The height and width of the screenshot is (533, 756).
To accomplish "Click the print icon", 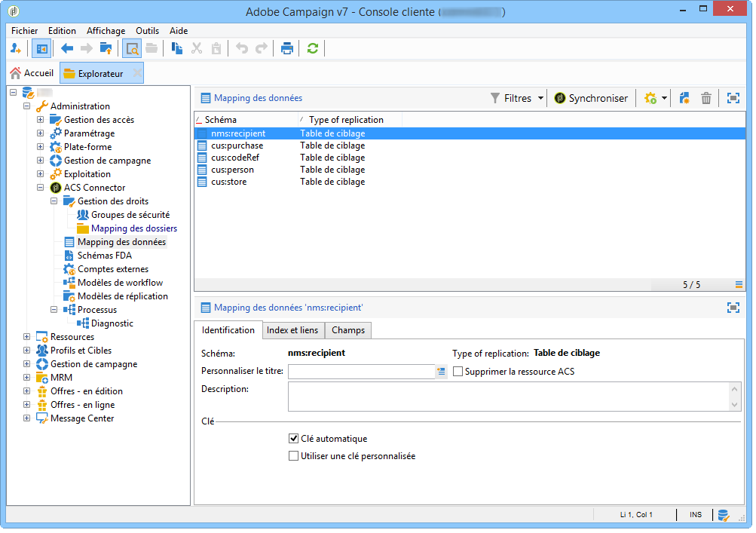I will coord(287,49).
